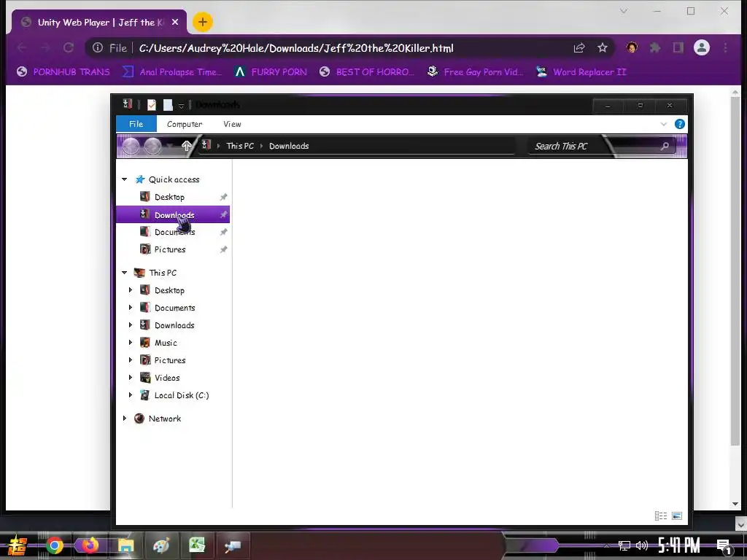
Task: View site information icon beside File label
Action: click(x=98, y=47)
